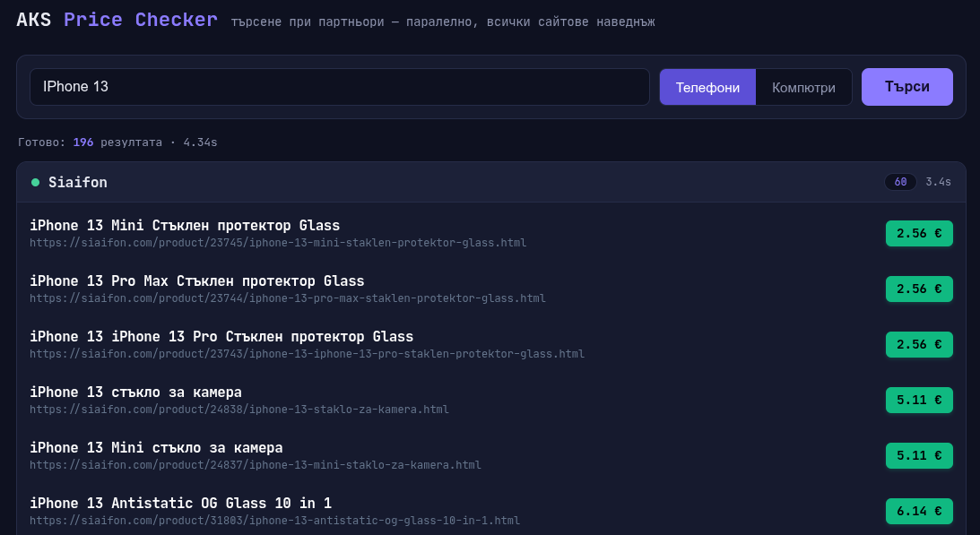Click the 60 results count badge
980x535 pixels.
click(x=900, y=182)
